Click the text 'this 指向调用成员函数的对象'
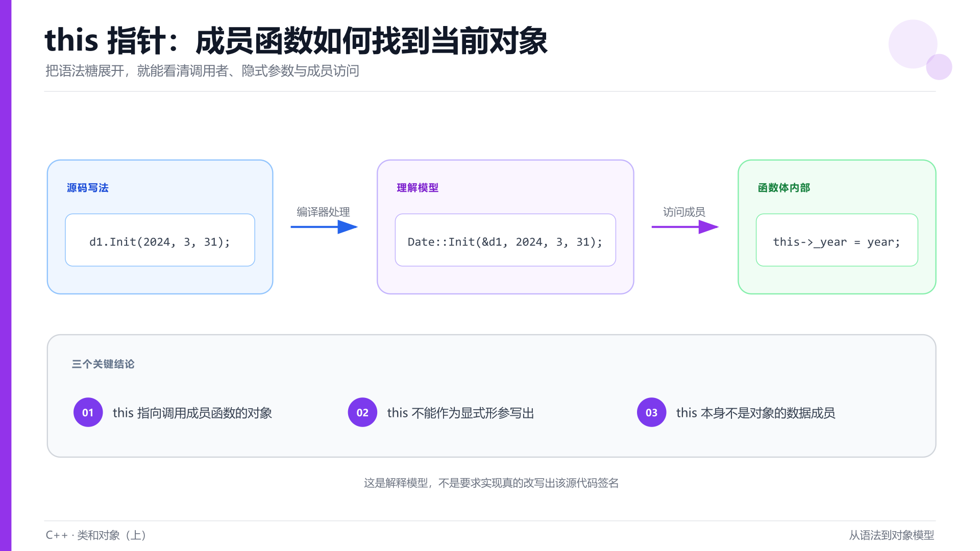This screenshot has width=980, height=551. [x=192, y=413]
